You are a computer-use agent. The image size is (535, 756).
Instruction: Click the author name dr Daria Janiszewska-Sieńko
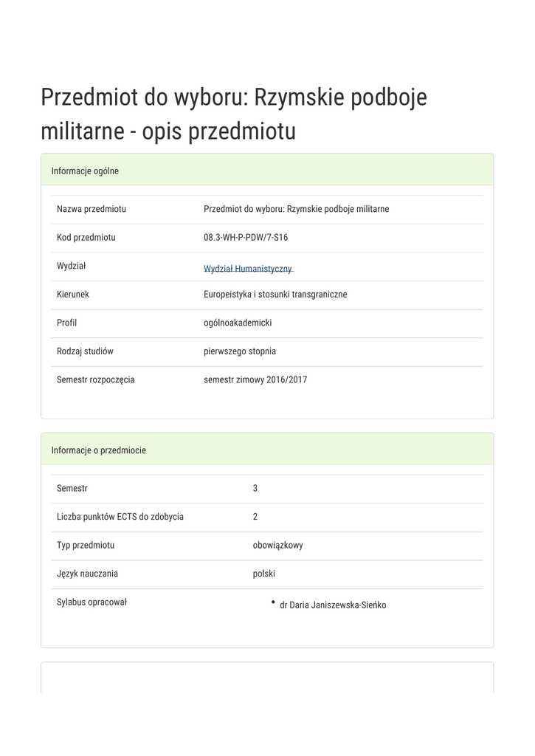[x=333, y=605]
